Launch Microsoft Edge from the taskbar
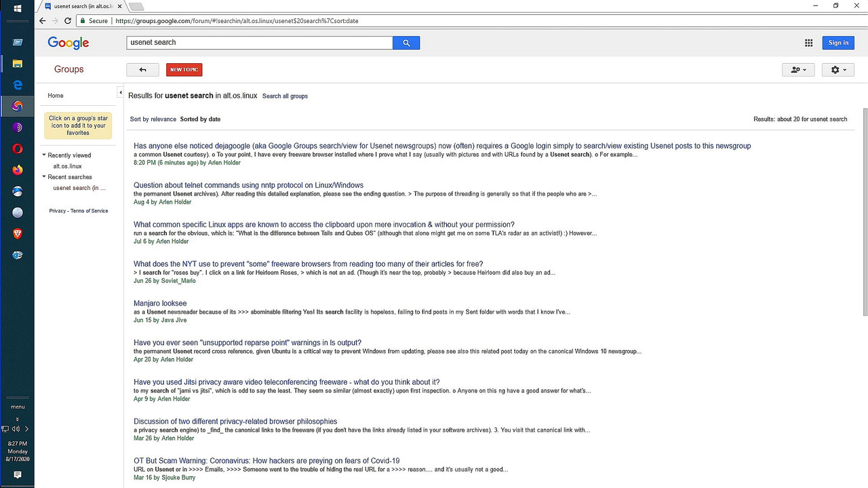 click(x=18, y=85)
